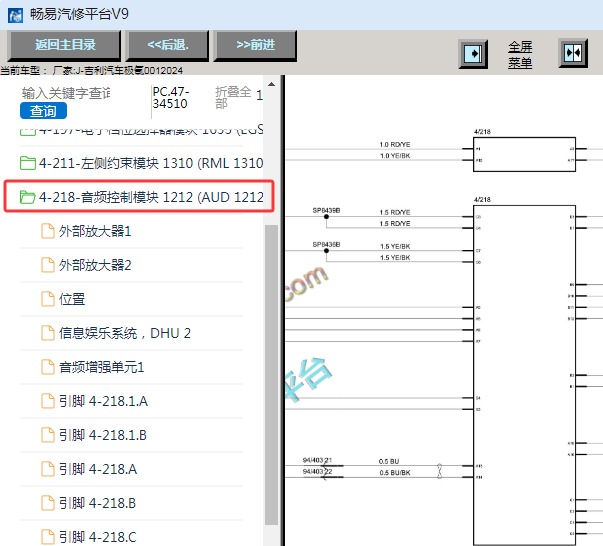Screen dimensions: 603x546
Task: Click 折叠全部 to collapse all
Action: 233,97
